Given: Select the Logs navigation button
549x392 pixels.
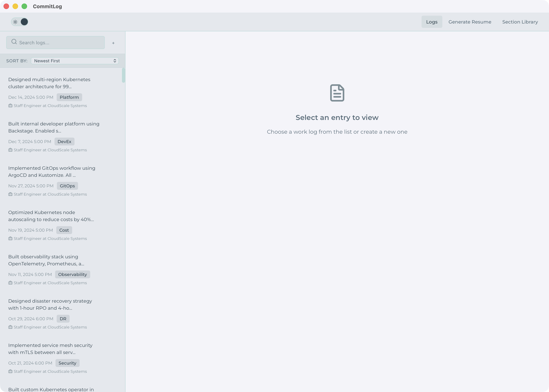Looking at the screenshot, I should coord(432,22).
